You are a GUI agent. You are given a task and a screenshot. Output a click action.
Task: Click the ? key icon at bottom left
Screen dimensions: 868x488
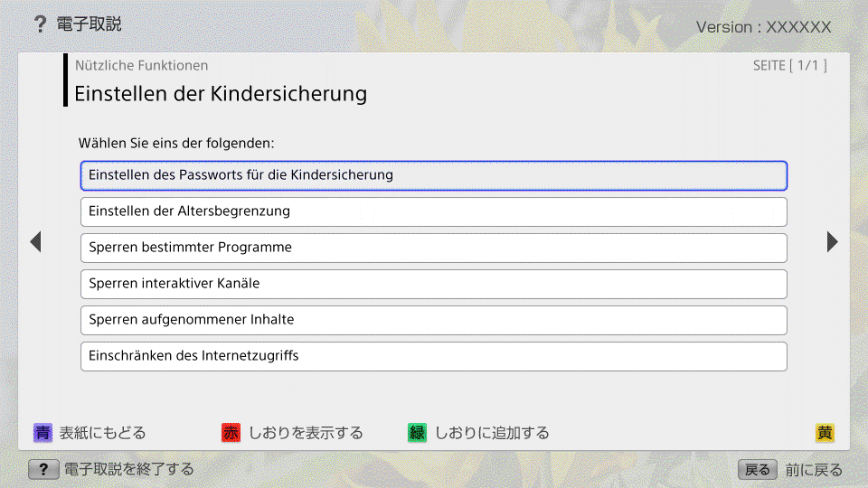[x=43, y=470]
